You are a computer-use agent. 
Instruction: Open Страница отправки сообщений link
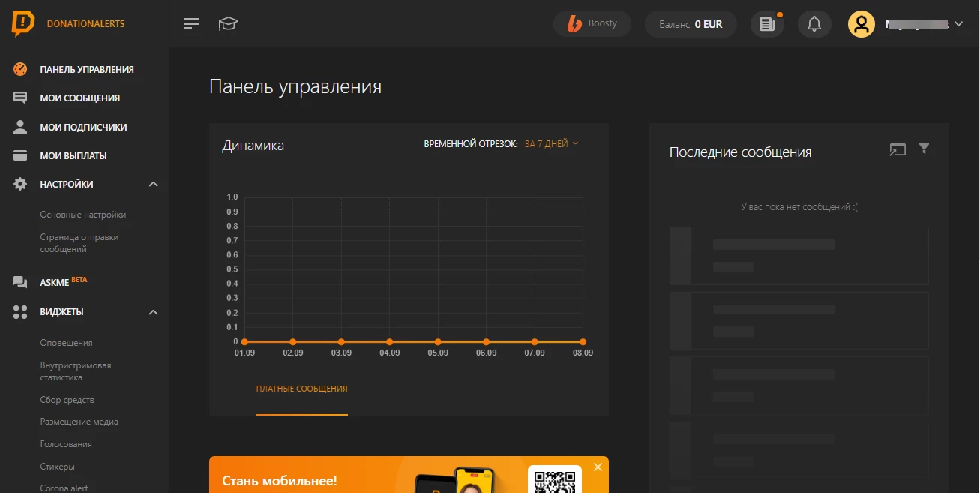79,243
